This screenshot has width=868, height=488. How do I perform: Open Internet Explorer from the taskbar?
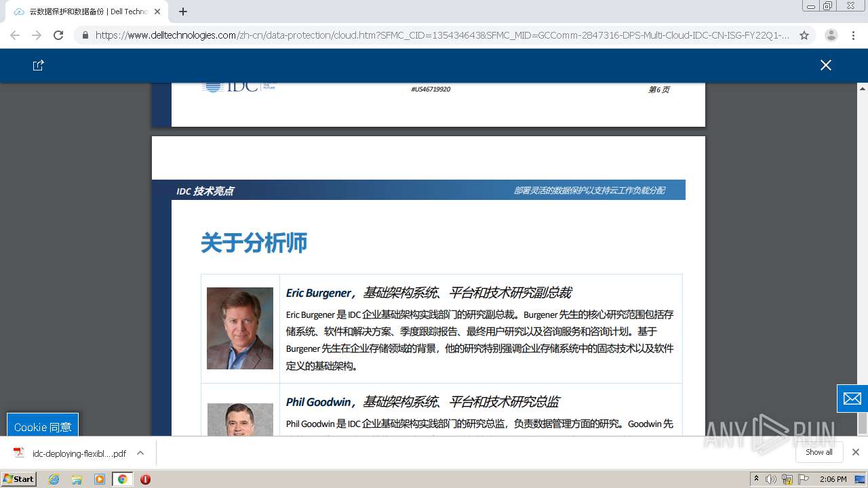(x=54, y=479)
